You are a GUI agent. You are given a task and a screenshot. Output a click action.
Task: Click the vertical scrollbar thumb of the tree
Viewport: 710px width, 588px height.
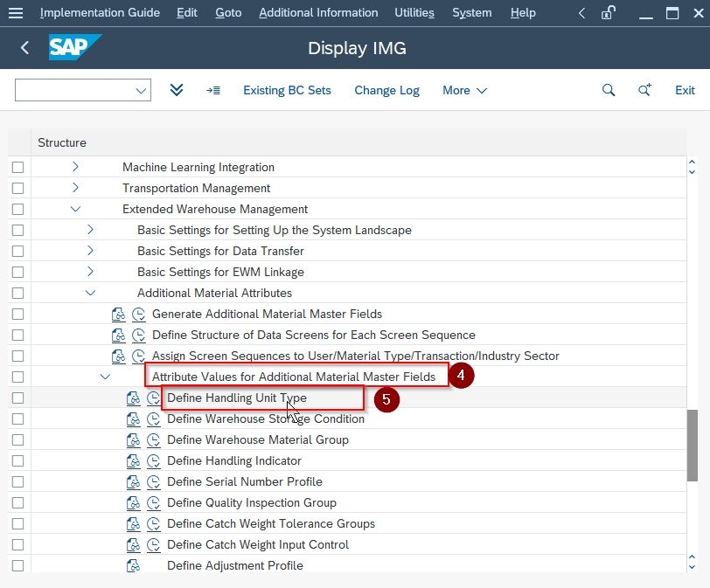[692, 446]
